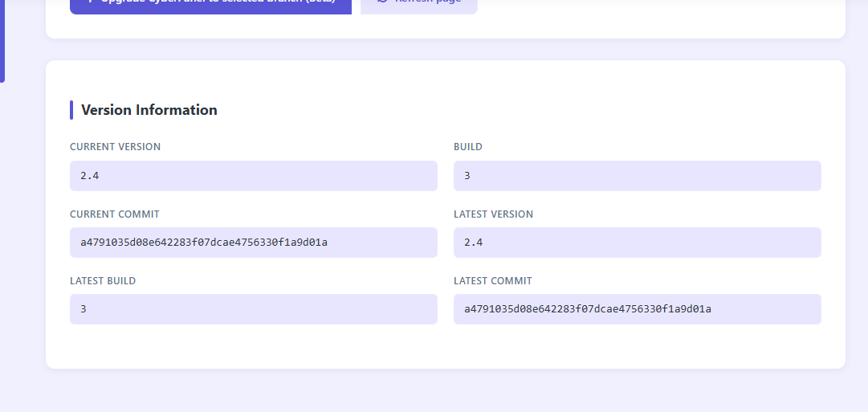Click the Upgrade CyberPanel to selected branch button
Screen dimensions: 868x412
[x=210, y=5]
